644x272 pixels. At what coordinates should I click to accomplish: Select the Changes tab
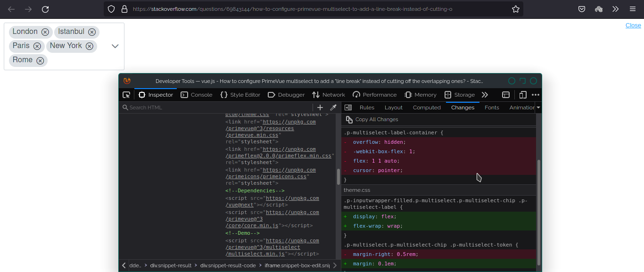pos(462,107)
